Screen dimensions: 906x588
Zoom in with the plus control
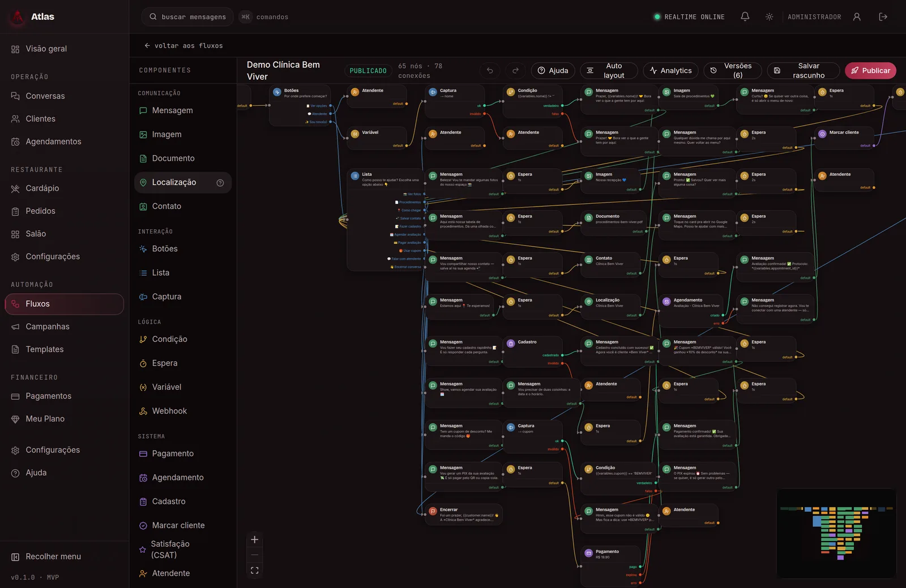pyautogui.click(x=255, y=539)
